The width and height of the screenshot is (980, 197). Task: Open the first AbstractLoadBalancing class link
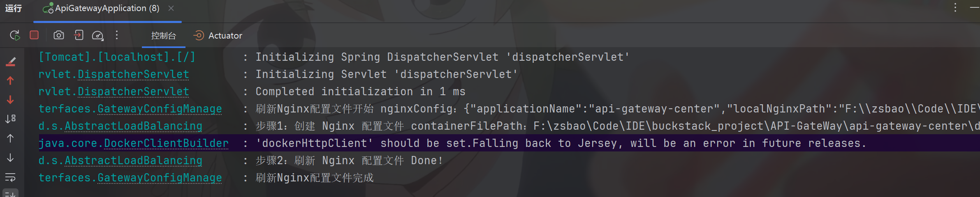133,126
